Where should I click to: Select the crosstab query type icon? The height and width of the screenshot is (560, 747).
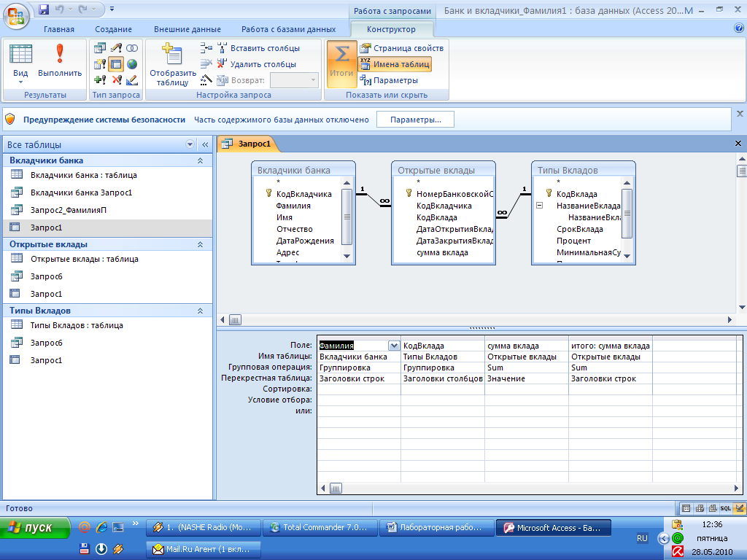116,63
